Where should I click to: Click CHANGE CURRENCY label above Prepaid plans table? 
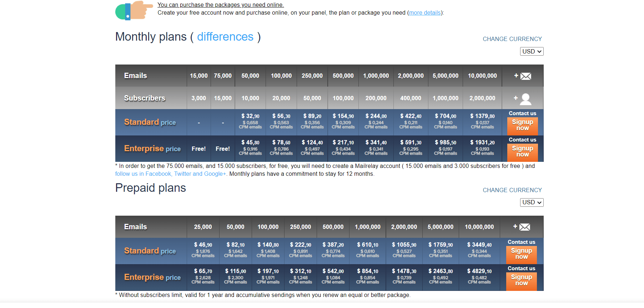pyautogui.click(x=512, y=190)
